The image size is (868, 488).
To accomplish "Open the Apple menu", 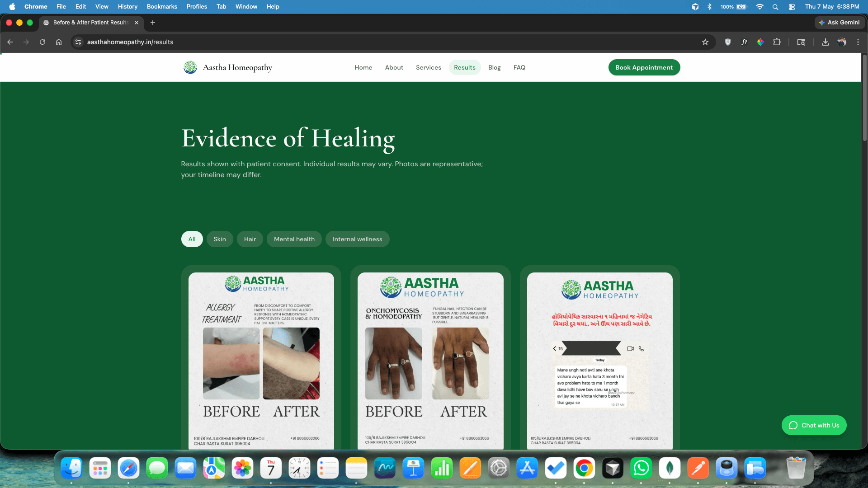I will coord(12,6).
